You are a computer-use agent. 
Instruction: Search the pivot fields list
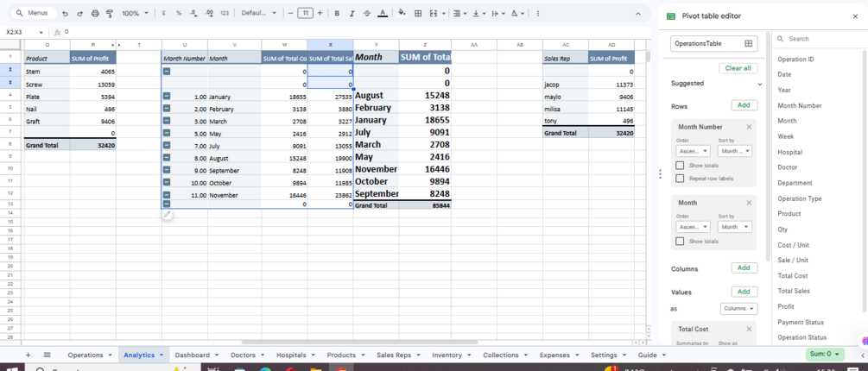[821, 39]
